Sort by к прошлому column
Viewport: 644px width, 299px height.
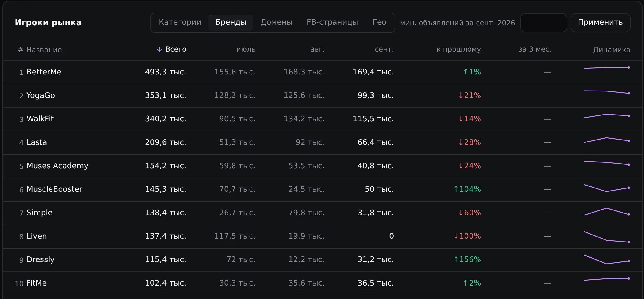coord(459,49)
